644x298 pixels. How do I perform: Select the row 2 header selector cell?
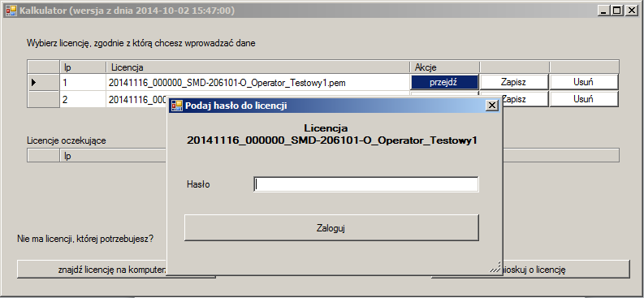click(44, 99)
